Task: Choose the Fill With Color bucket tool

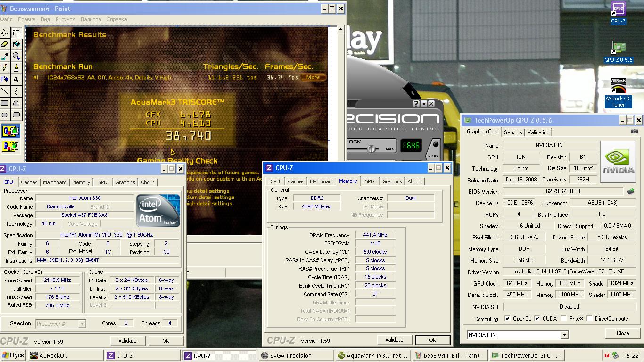Action: tap(17, 44)
